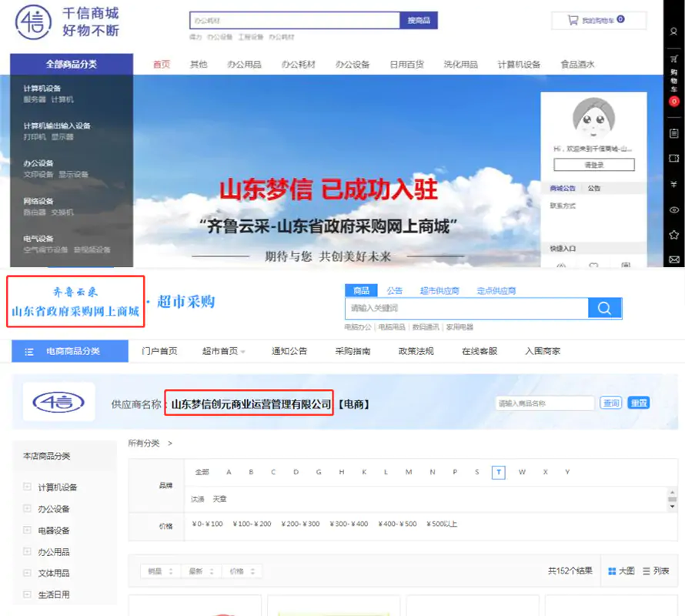Open favorites via the star icon

coord(674,235)
